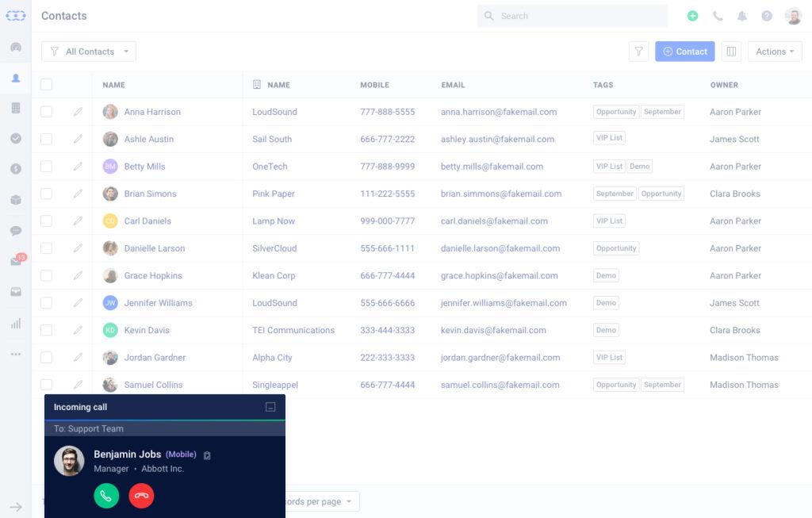Image resolution: width=812 pixels, height=518 pixels.
Task: Click into the Search field
Action: coord(579,16)
